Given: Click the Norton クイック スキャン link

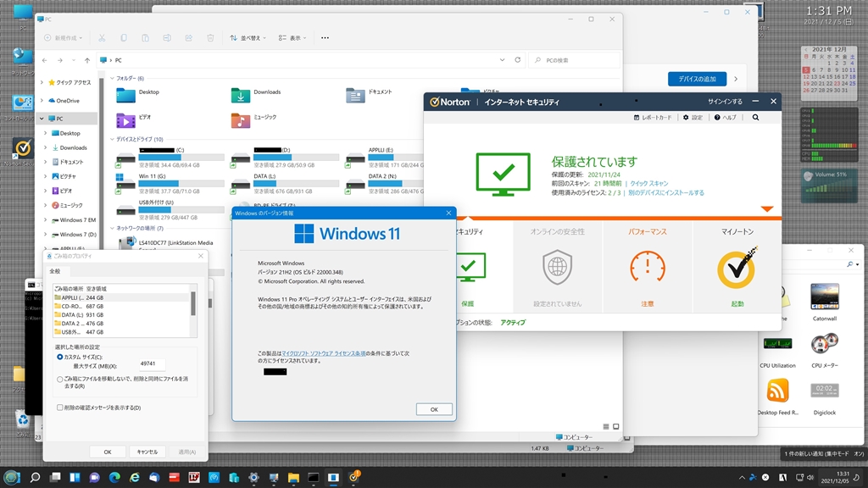Looking at the screenshot, I should [x=648, y=183].
